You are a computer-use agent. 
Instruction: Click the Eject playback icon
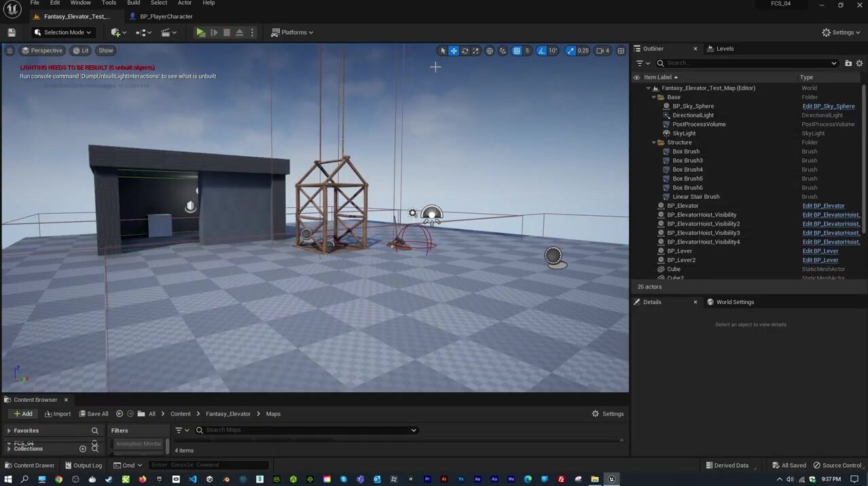[x=239, y=33]
